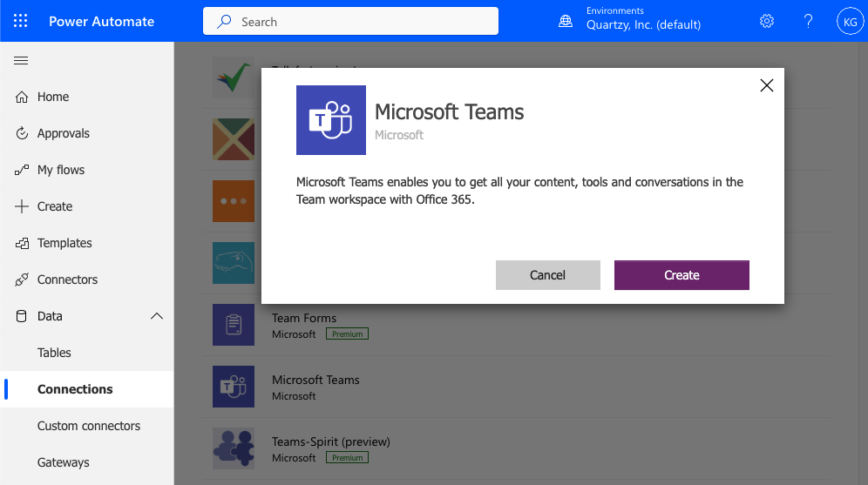The image size is (868, 485).
Task: Collapse the Data section chevron
Action: point(157,316)
